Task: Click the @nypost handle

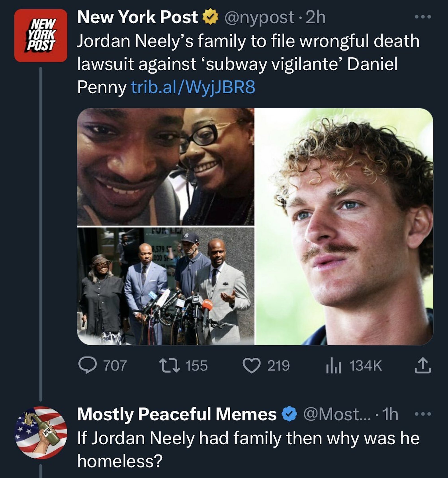Action: [259, 17]
